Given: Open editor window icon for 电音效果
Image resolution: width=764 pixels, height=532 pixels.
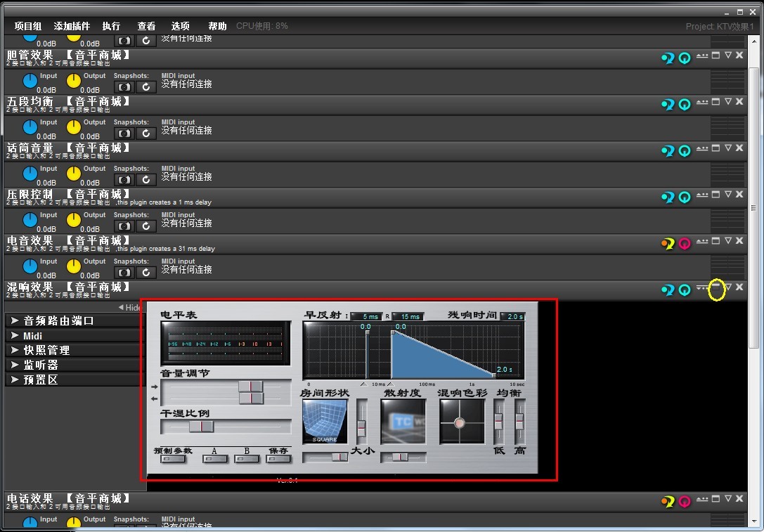Looking at the screenshot, I should click(716, 240).
